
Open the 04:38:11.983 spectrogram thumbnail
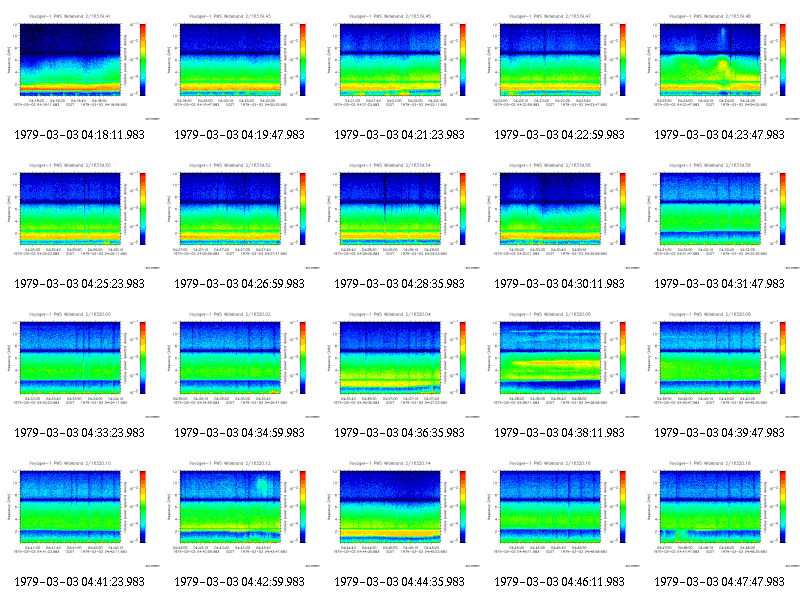point(560,365)
